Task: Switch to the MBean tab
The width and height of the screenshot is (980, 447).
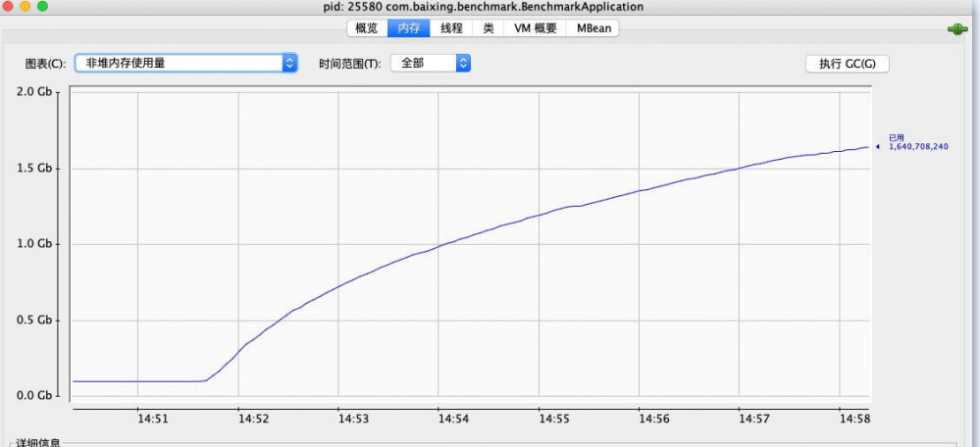Action: (593, 28)
